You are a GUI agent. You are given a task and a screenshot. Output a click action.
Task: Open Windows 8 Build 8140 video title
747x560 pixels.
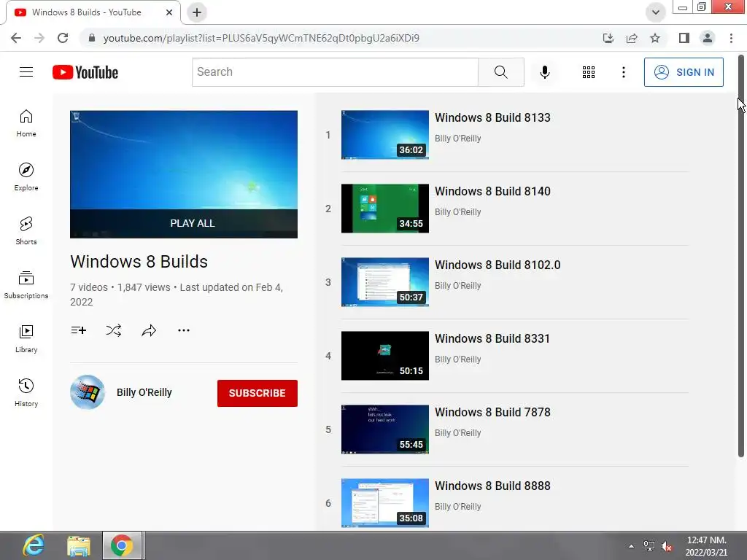click(x=492, y=192)
